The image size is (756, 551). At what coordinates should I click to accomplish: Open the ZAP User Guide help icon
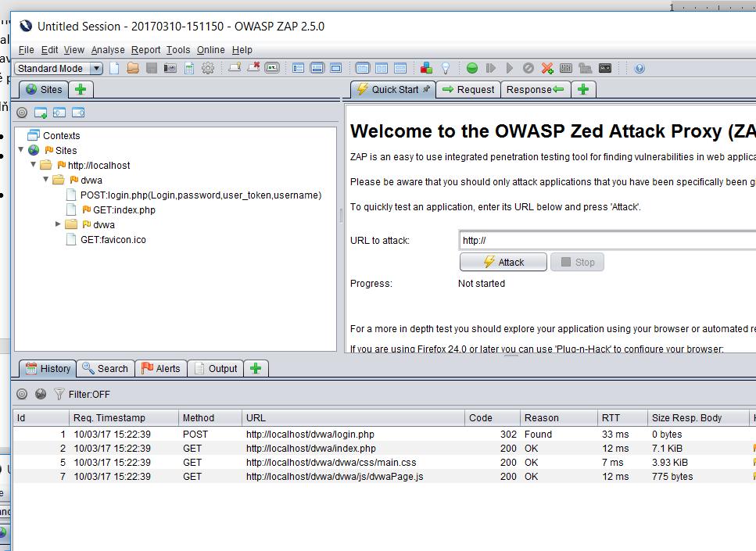click(x=640, y=68)
